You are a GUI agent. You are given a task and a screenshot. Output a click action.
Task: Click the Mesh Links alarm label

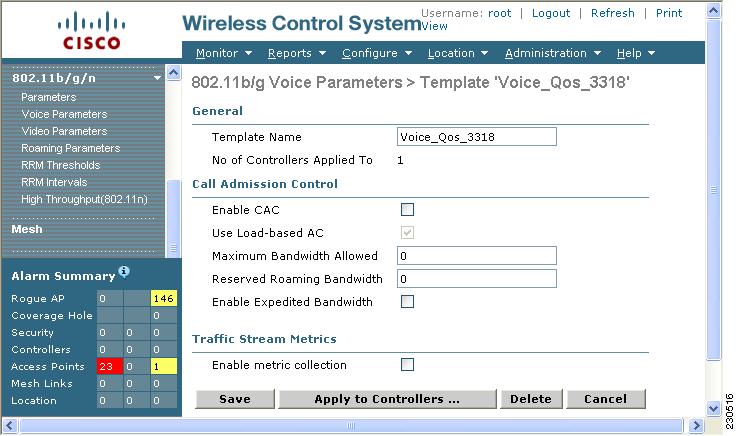tap(42, 383)
